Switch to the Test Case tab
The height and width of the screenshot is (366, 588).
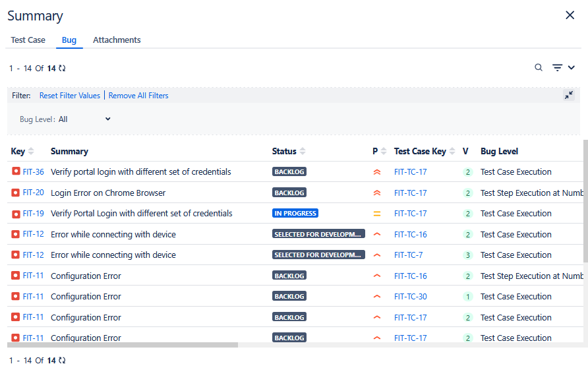point(28,40)
